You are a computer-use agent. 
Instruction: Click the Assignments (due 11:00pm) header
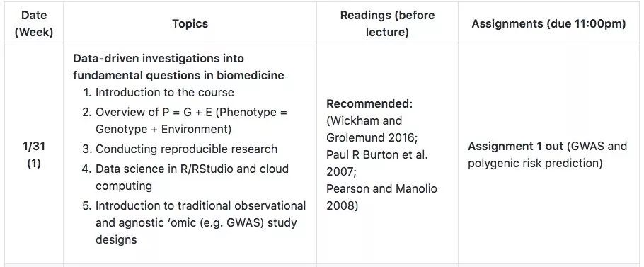click(548, 24)
